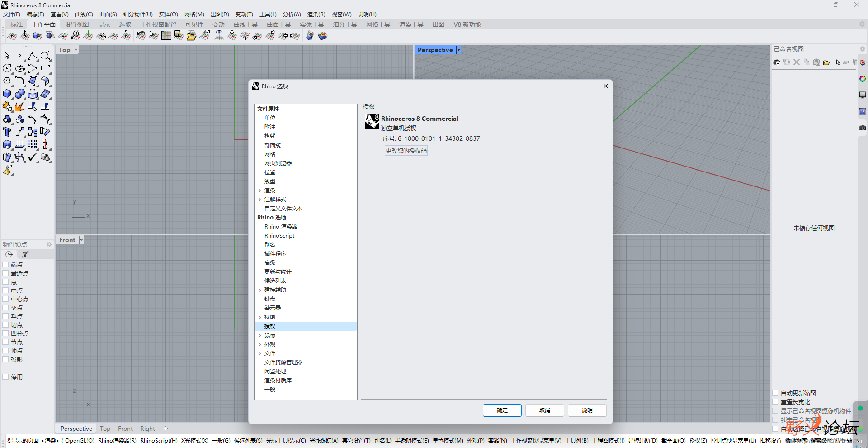Click the checkmark Check objects tool icon
The image size is (868, 448).
pyautogui.click(x=32, y=157)
